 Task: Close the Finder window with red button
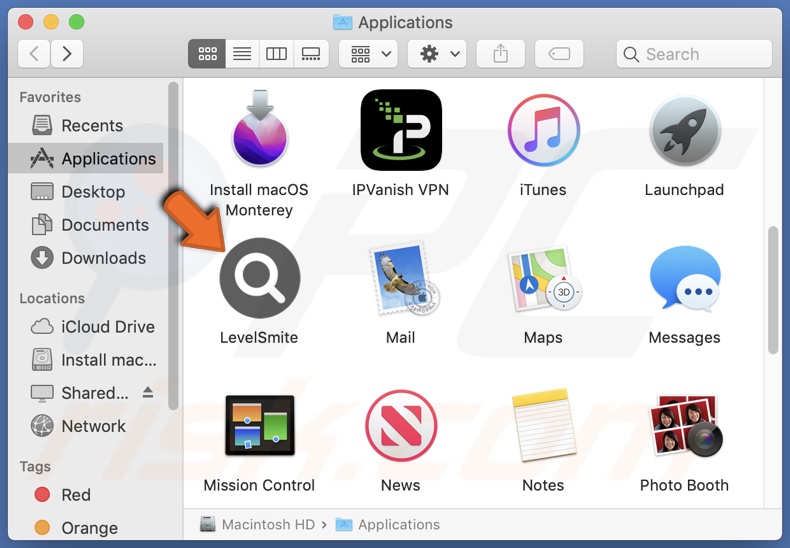(25, 22)
